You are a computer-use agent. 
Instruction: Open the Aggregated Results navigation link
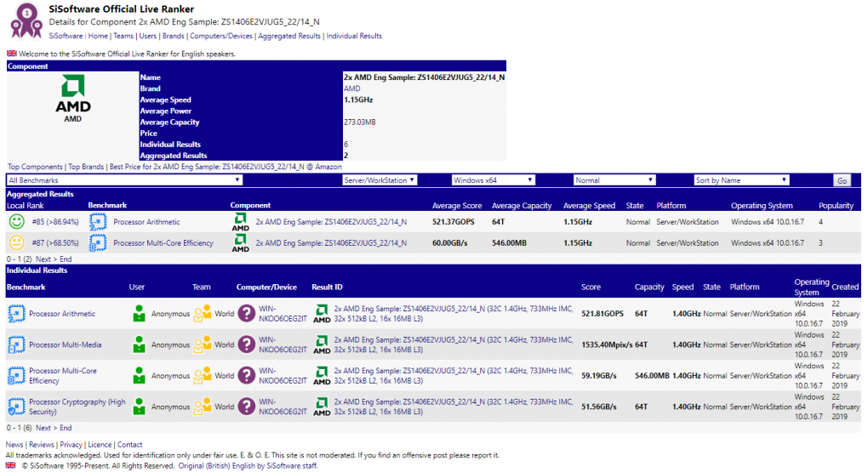289,36
